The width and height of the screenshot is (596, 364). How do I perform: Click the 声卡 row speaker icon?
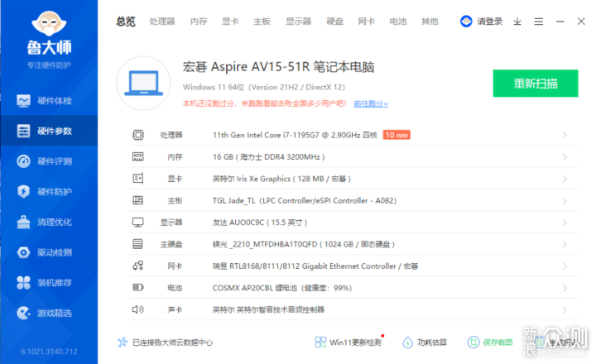click(x=137, y=309)
